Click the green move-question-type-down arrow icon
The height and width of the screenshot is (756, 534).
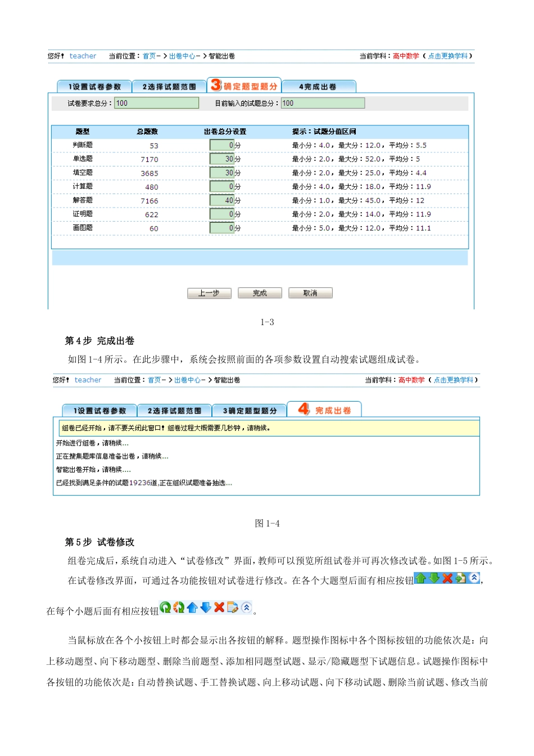(433, 578)
